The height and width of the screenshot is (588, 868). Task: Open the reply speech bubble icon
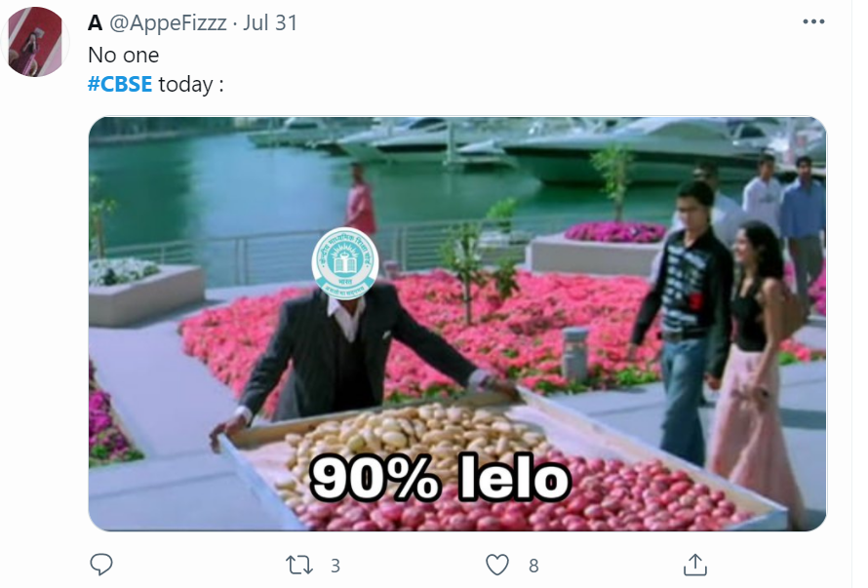pos(101,565)
